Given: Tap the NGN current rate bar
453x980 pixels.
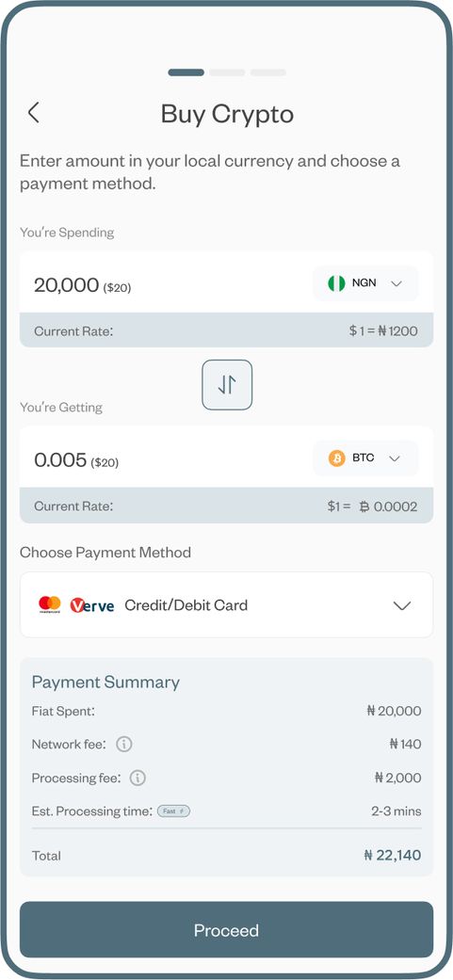Looking at the screenshot, I should (226, 330).
